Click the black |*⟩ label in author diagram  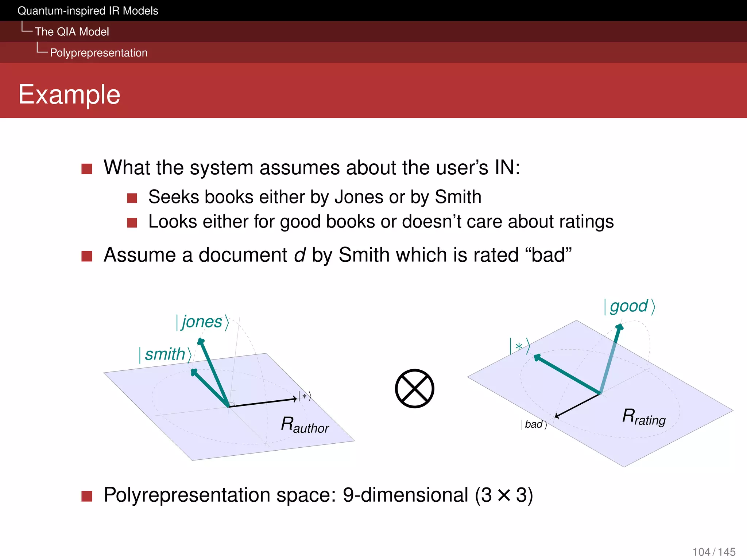click(x=305, y=396)
